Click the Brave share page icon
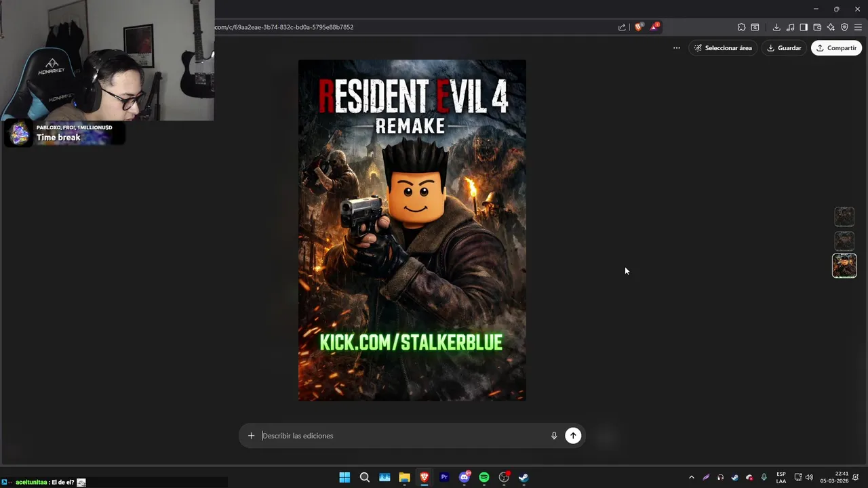Image resolution: width=868 pixels, height=488 pixels. [x=622, y=27]
